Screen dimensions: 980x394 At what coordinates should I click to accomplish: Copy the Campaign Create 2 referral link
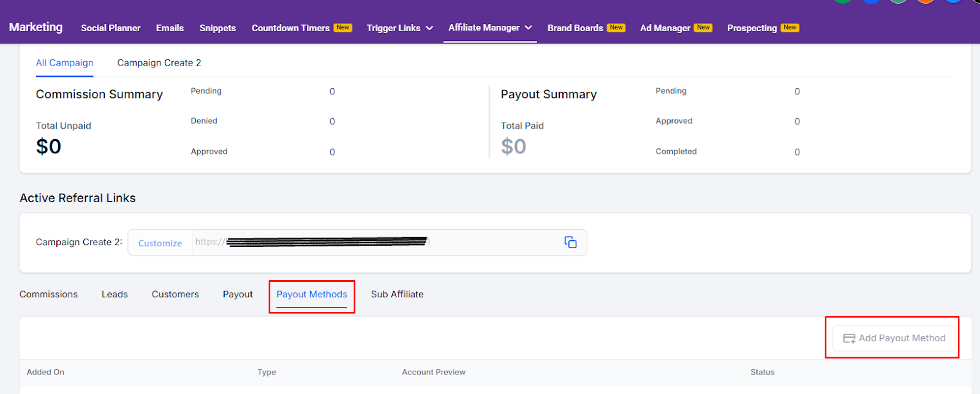[570, 242]
